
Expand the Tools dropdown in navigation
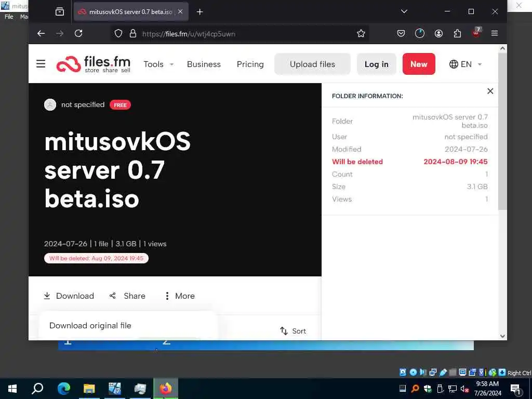click(x=158, y=64)
